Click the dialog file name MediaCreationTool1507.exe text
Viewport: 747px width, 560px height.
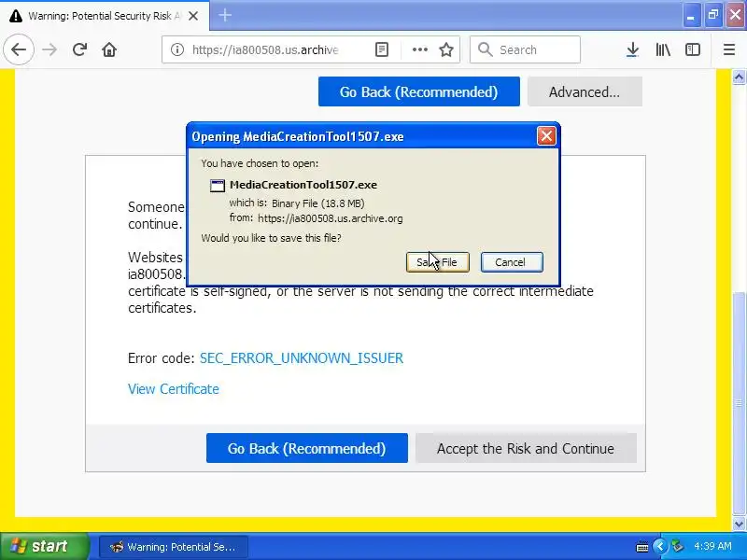(x=303, y=185)
